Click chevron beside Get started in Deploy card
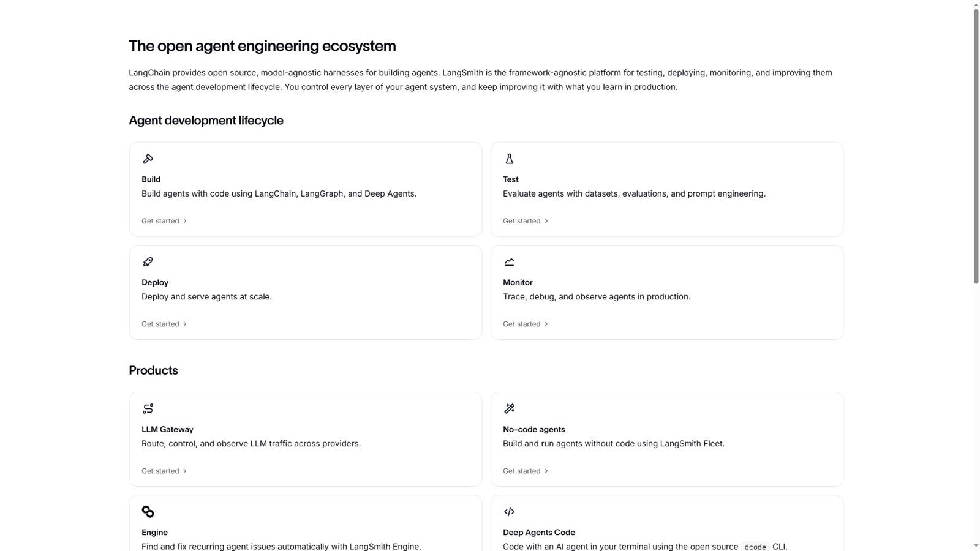This screenshot has width=980, height=551. point(185,324)
